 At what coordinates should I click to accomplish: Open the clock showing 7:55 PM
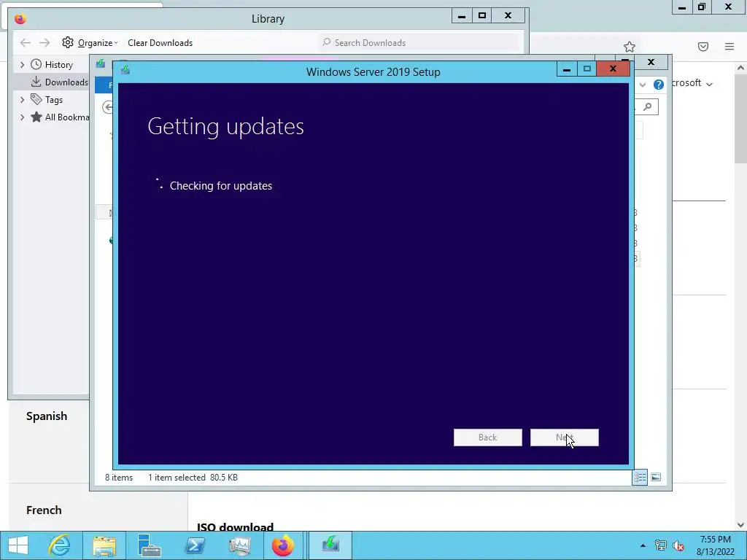point(716,545)
